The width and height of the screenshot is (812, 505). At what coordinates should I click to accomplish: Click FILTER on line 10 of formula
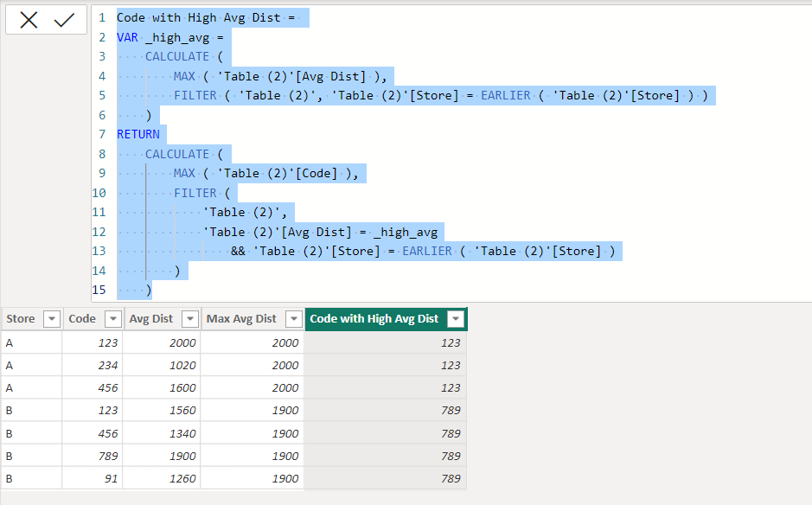click(195, 193)
